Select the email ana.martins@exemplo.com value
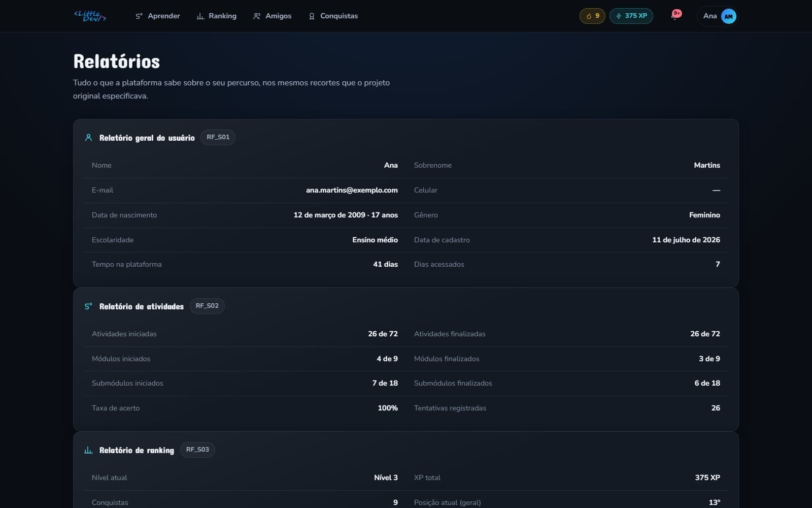Screen dimensions: 812x508 (x=352, y=190)
